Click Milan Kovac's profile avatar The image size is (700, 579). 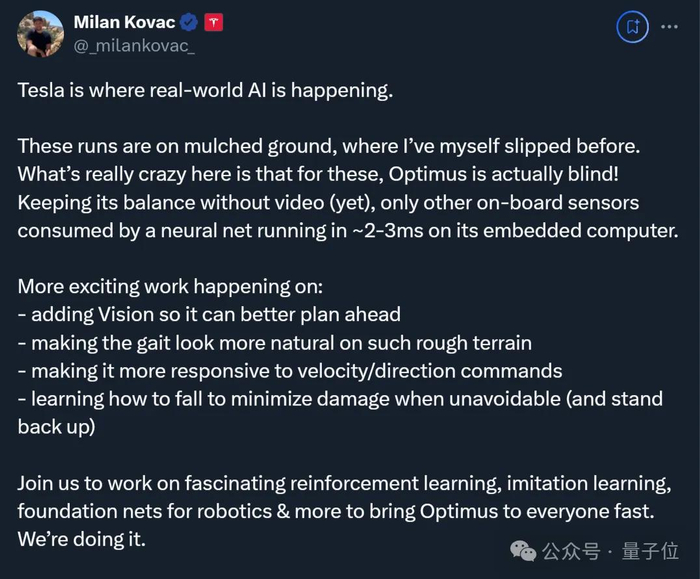(x=41, y=33)
